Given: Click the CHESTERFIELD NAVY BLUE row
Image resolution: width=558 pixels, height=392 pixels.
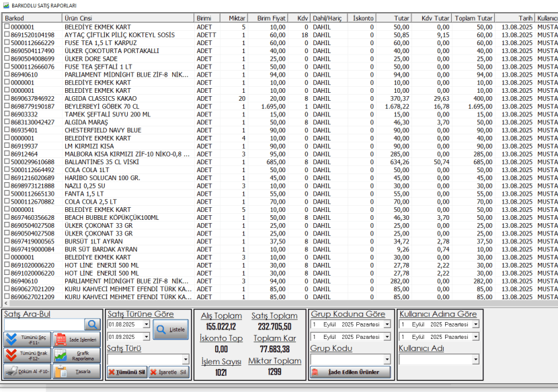Looking at the screenshot, I should (x=280, y=130).
